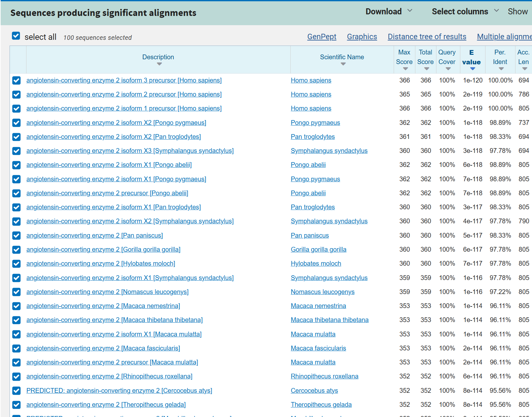Screen dimensions: 532x417
Task: Click the sort arrow under Scientific Name
Action: (343, 64)
